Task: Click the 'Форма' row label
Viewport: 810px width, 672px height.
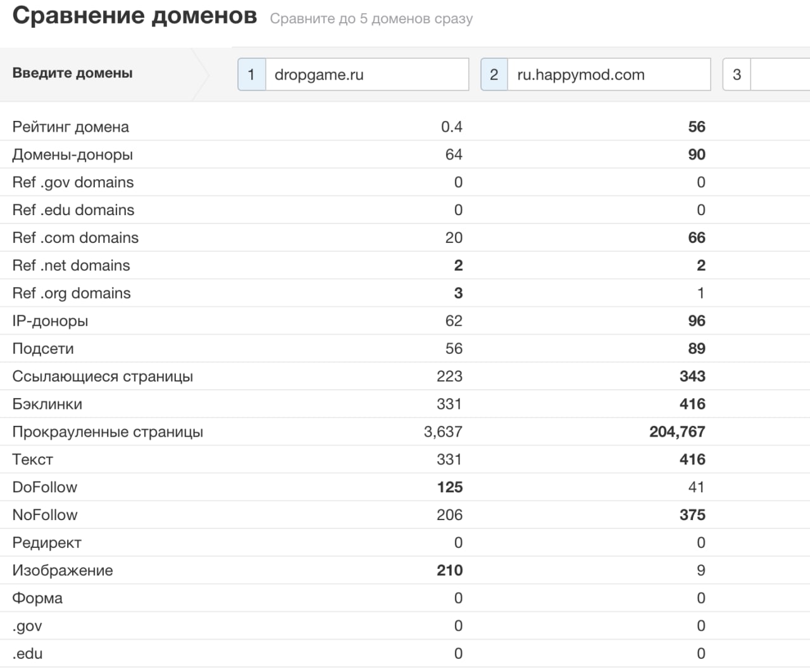Action: coord(37,599)
